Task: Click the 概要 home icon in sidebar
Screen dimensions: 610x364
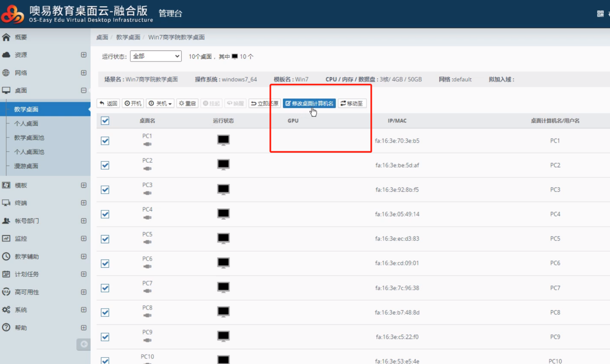Action: (x=6, y=37)
